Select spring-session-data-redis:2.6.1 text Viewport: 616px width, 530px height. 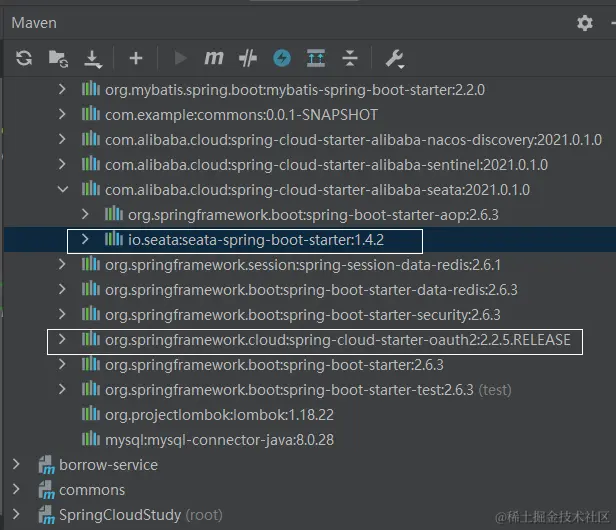[x=303, y=265]
